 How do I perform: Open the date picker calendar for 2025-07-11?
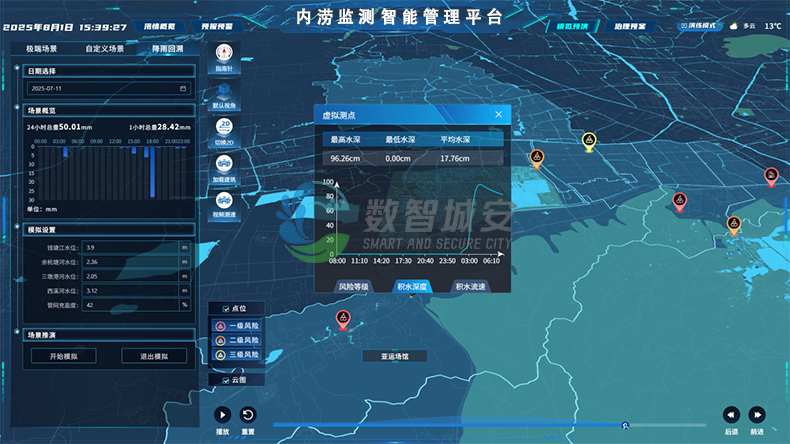182,88
